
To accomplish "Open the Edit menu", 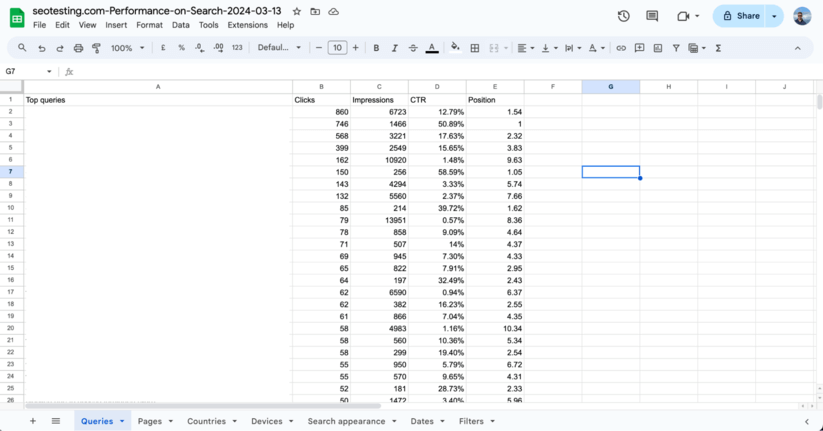I will click(62, 25).
